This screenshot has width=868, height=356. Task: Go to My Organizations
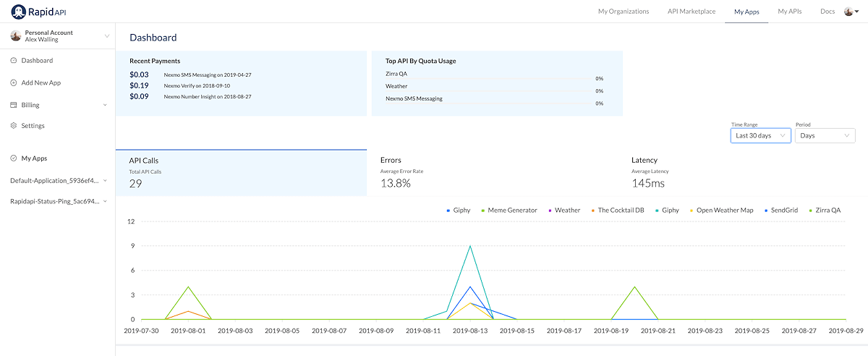(624, 12)
